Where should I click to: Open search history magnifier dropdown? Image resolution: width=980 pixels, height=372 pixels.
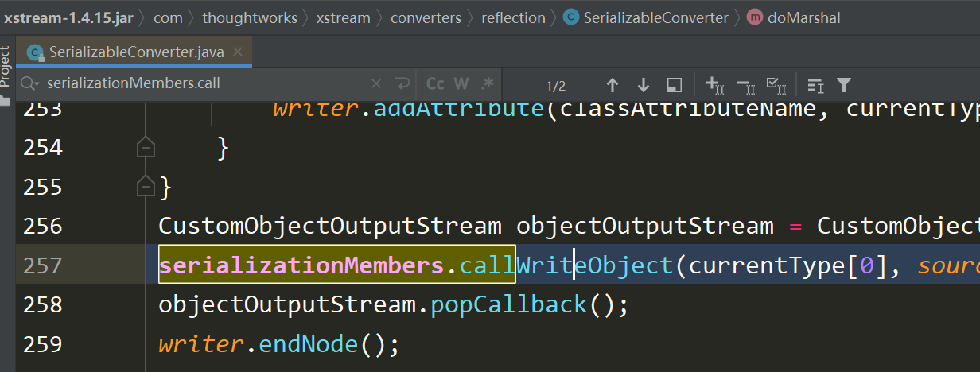click(x=29, y=83)
